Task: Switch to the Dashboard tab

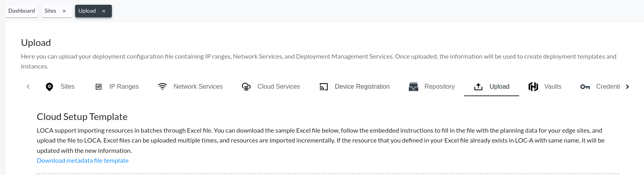Action: (22, 11)
